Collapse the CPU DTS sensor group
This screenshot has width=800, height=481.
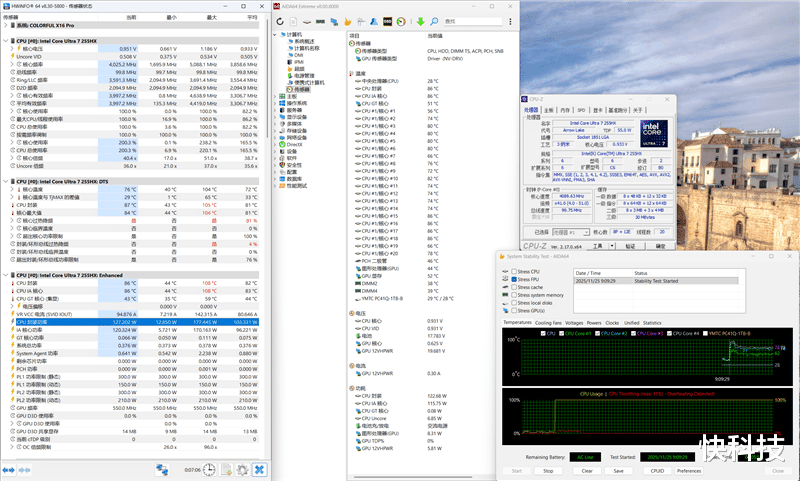tap(5, 181)
